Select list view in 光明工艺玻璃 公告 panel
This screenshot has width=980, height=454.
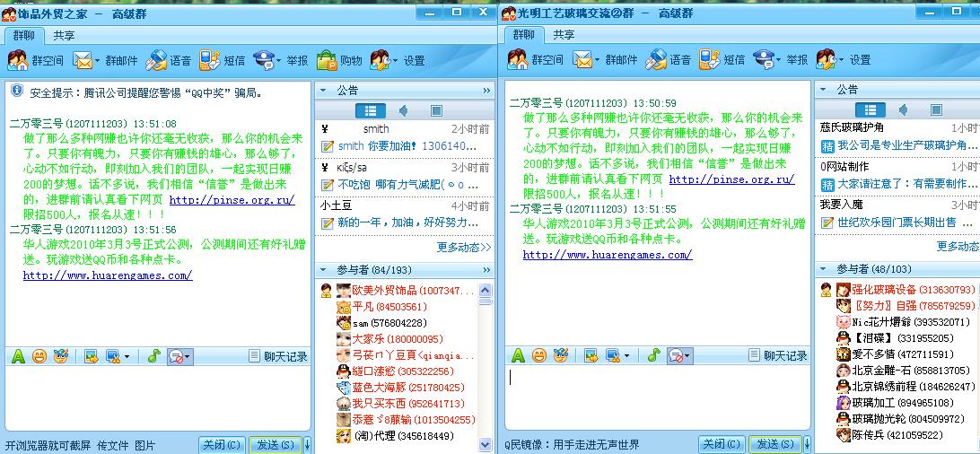(x=870, y=110)
